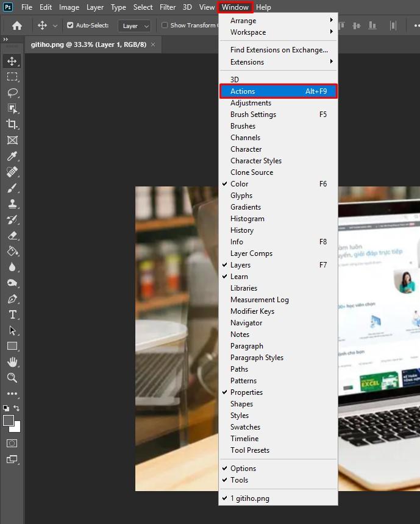
Task: Choose Tool Presets in the Window menu
Action: tap(278, 450)
